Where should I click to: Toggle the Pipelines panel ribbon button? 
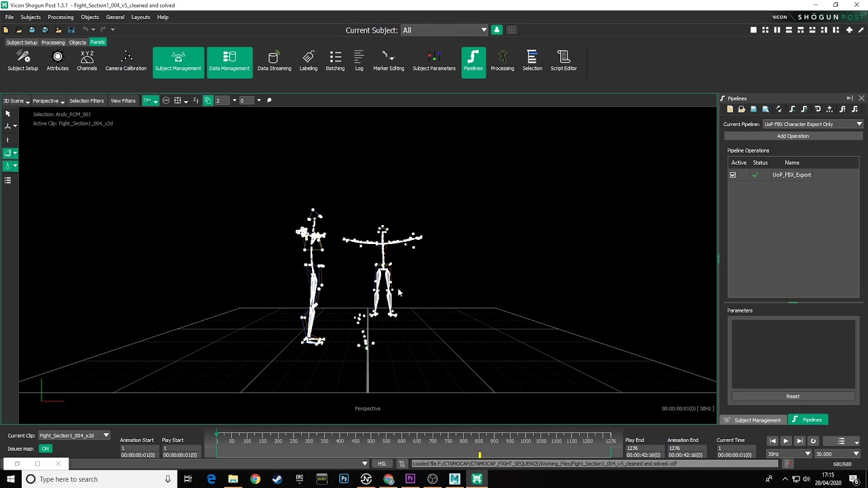click(x=473, y=62)
